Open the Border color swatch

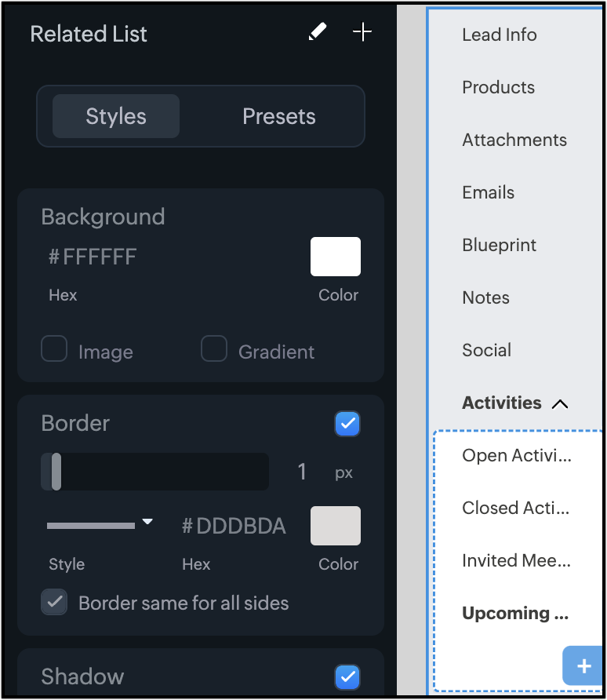click(336, 526)
